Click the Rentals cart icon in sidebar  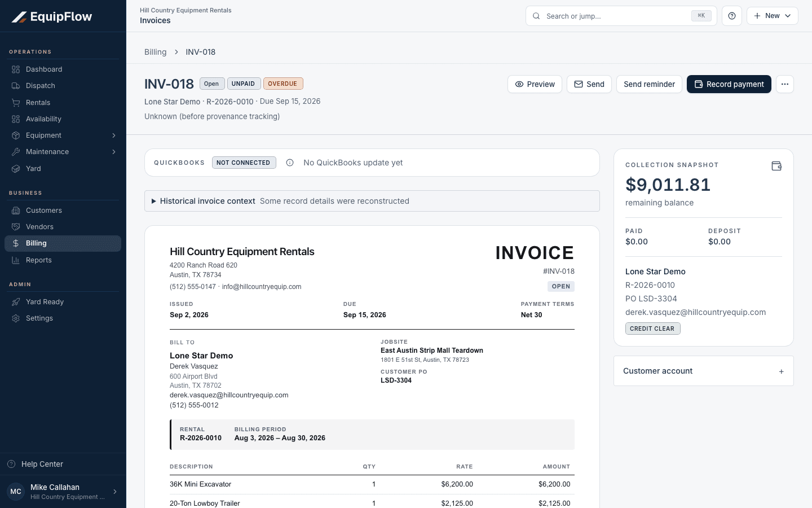(x=16, y=103)
